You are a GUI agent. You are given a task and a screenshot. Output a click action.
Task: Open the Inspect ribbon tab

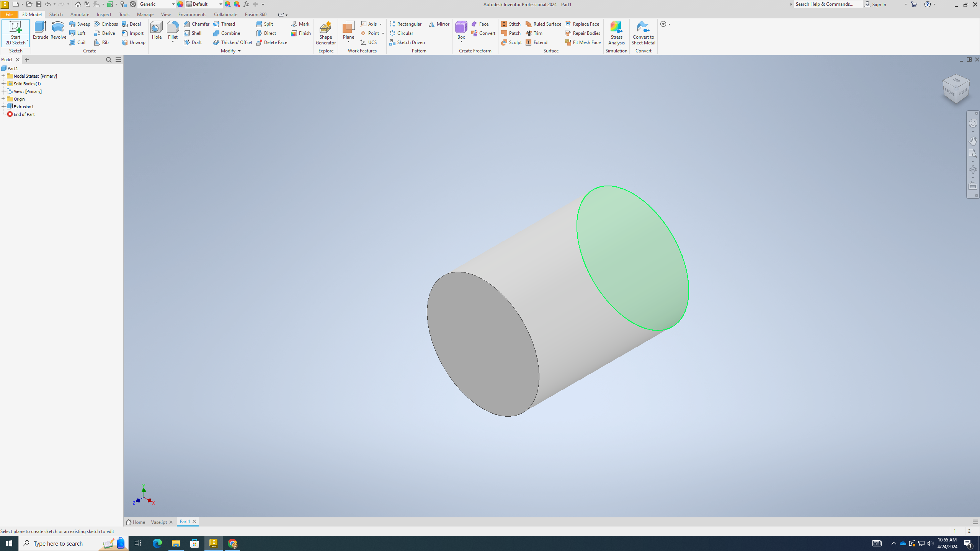[104, 14]
